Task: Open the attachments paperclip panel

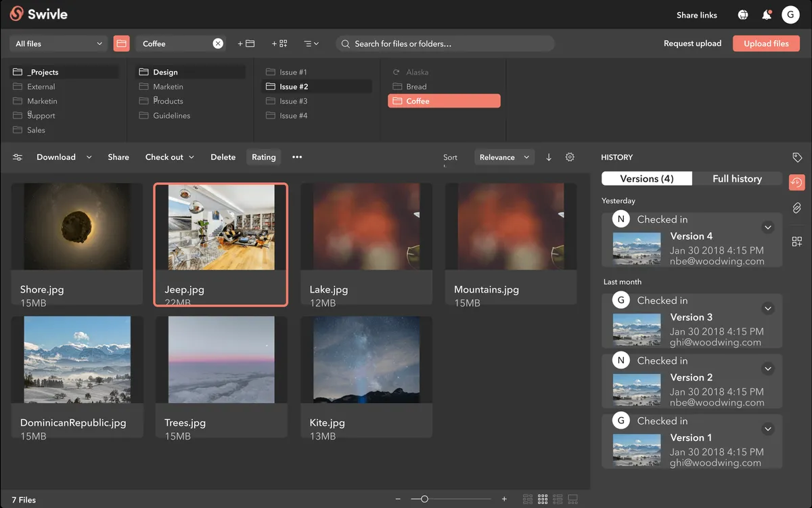Action: pos(797,208)
